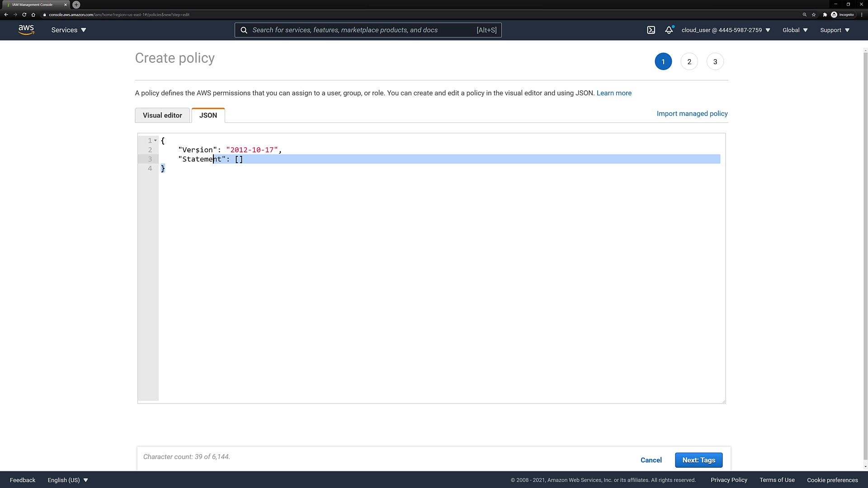Click the Import managed policy link
The height and width of the screenshot is (488, 868).
tap(692, 113)
